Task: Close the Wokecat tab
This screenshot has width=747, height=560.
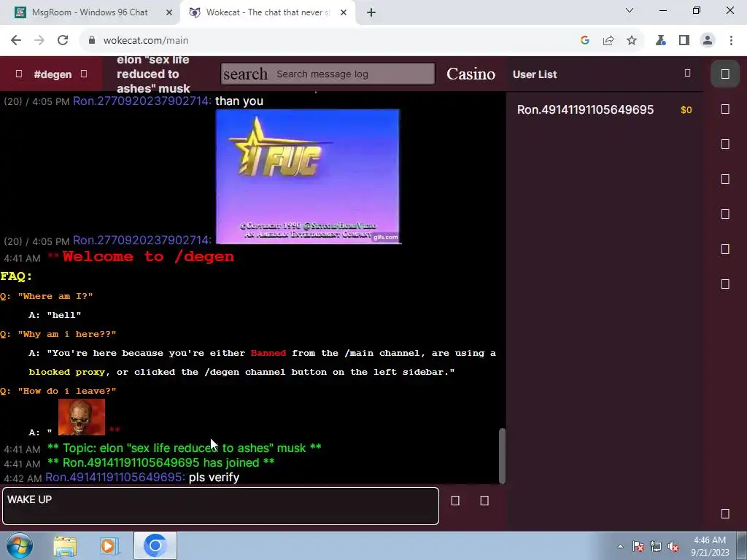Action: 344,12
